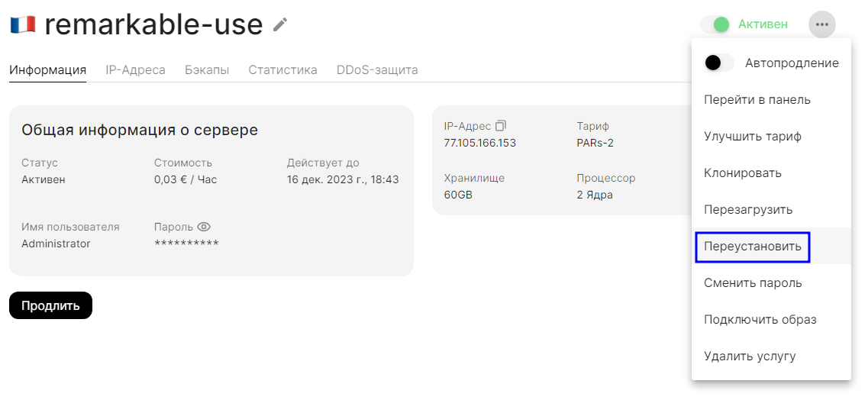868x400 pixels.
Task: Choose Удалить услугу from the menu
Action: (x=750, y=356)
